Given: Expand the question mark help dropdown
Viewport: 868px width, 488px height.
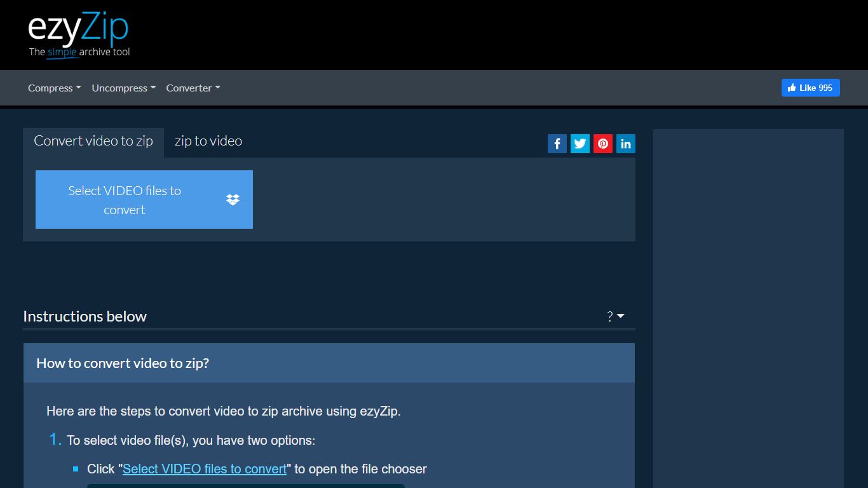Looking at the screenshot, I should point(616,316).
